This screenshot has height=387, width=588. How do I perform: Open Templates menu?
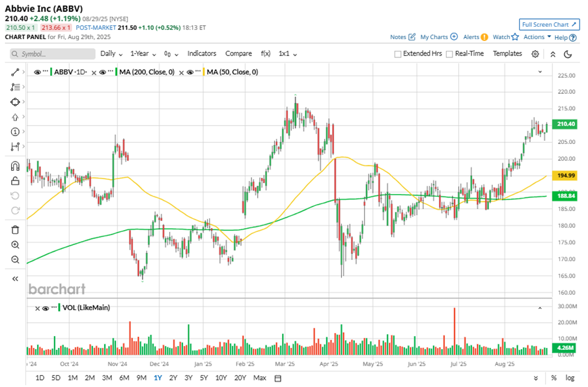(507, 53)
